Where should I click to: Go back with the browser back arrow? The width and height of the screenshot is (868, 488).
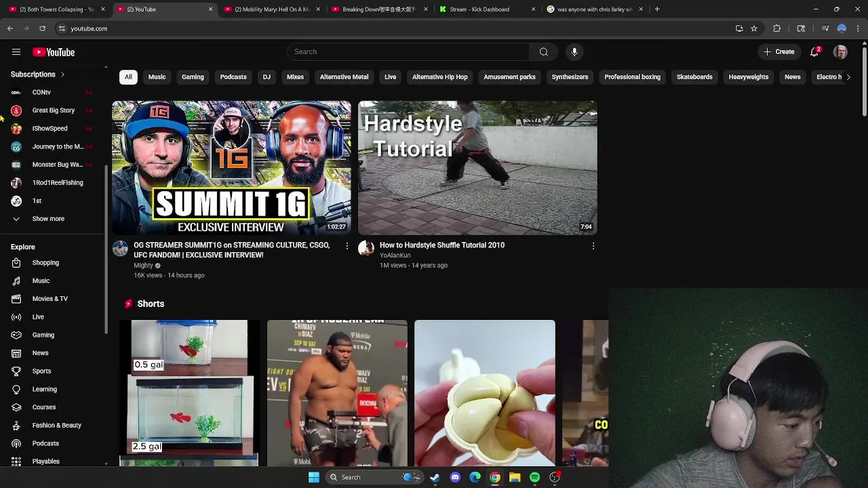10,28
